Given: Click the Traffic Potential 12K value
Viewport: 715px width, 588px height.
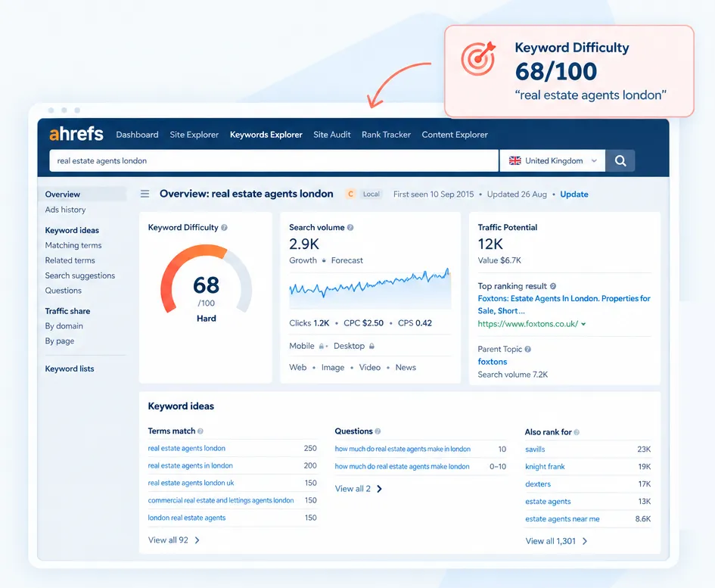Looking at the screenshot, I should 490,244.
